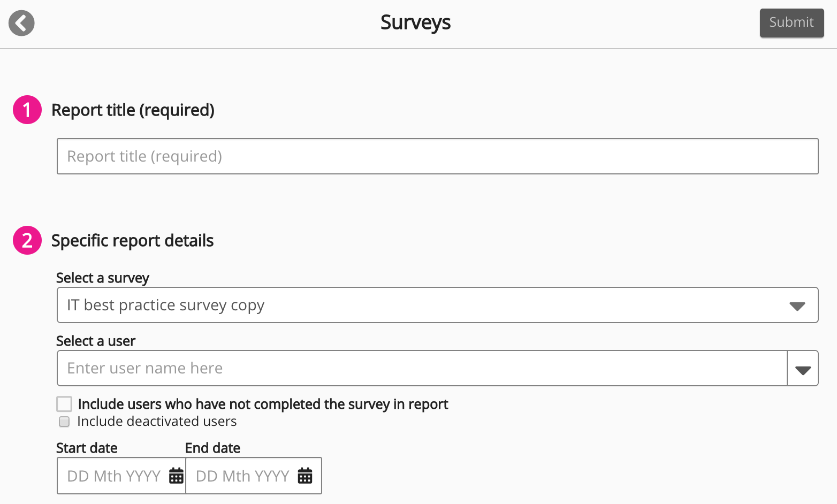Screen dimensions: 837x504
Task: Open the Start date calendar picker icon
Action: [x=176, y=475]
